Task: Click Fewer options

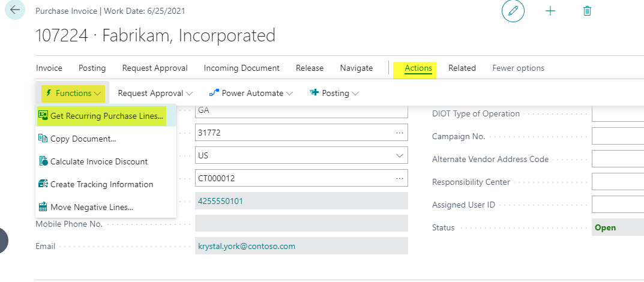Action: point(519,68)
